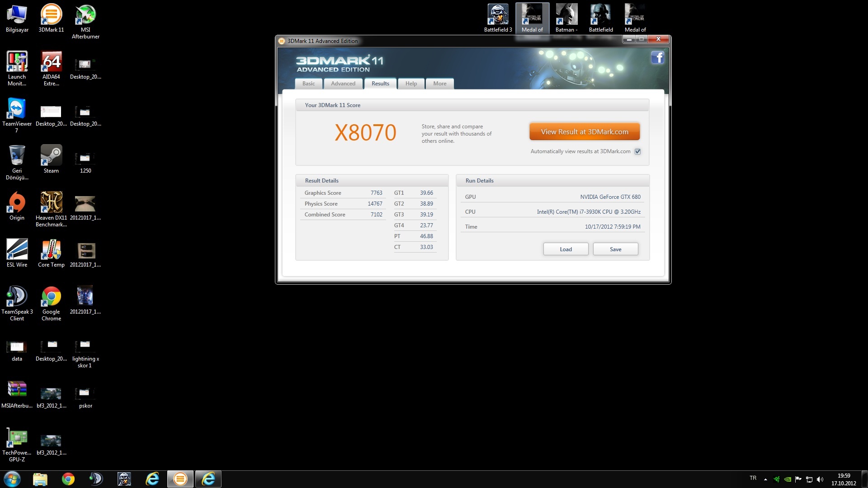868x488 pixels.
Task: Click the Load button
Action: click(566, 249)
